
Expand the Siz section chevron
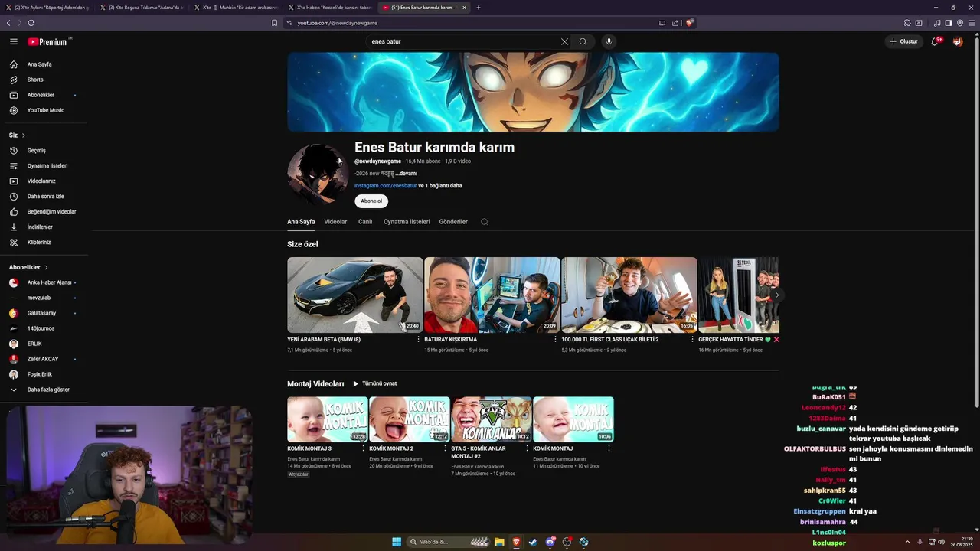pos(24,135)
